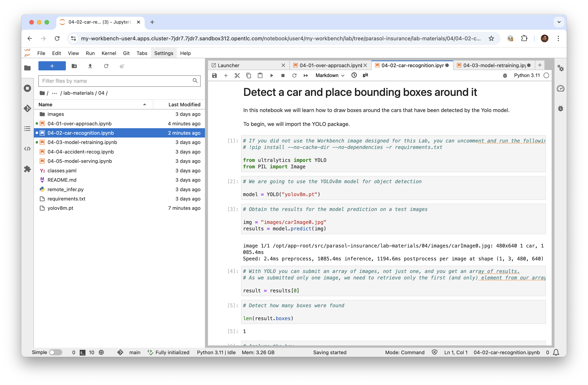
Task: Click the blue new launcher plus button
Action: pos(52,66)
